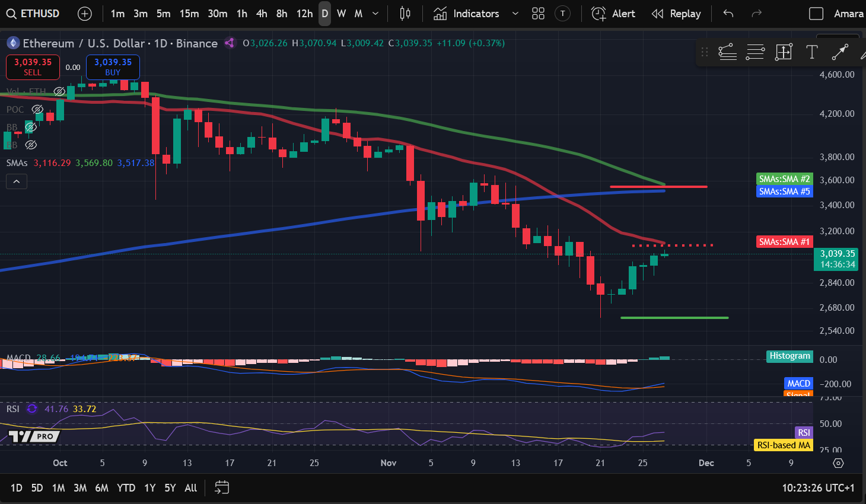Start bar Replay mode

click(x=676, y=13)
